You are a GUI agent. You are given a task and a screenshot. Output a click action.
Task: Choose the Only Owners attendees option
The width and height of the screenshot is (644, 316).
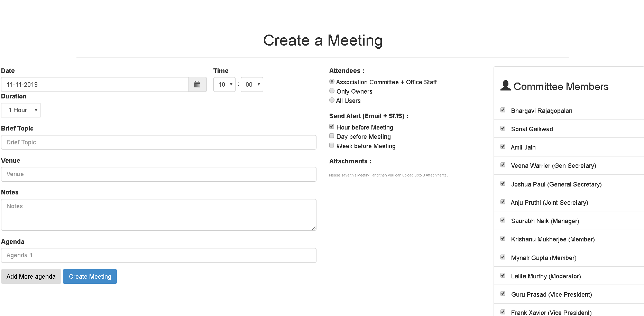[332, 91]
